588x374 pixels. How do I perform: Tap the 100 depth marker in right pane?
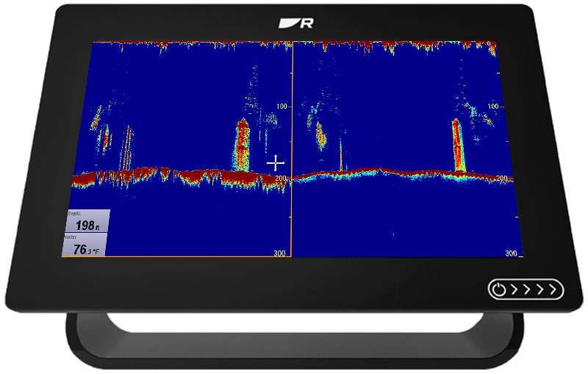pyautogui.click(x=513, y=107)
